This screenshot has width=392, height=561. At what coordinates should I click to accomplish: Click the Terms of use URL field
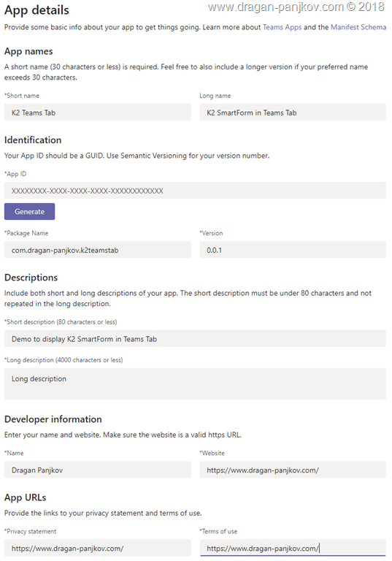(293, 548)
